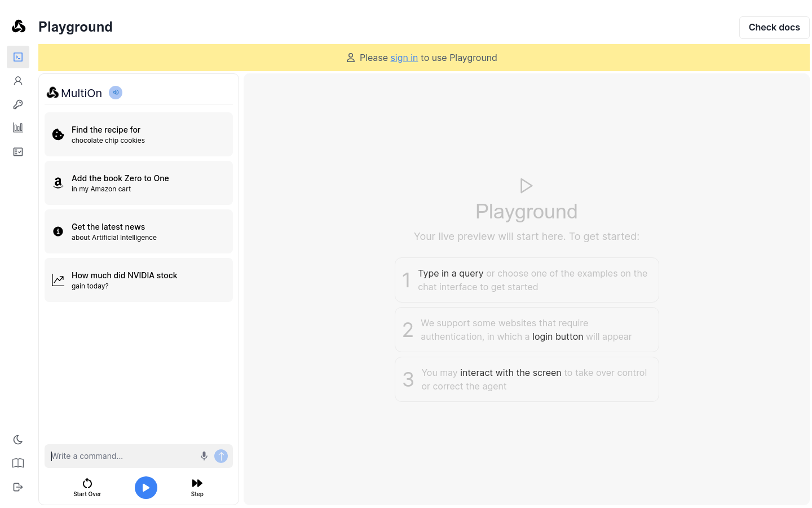Click the microphone voice input icon
812x508 pixels.
point(204,456)
